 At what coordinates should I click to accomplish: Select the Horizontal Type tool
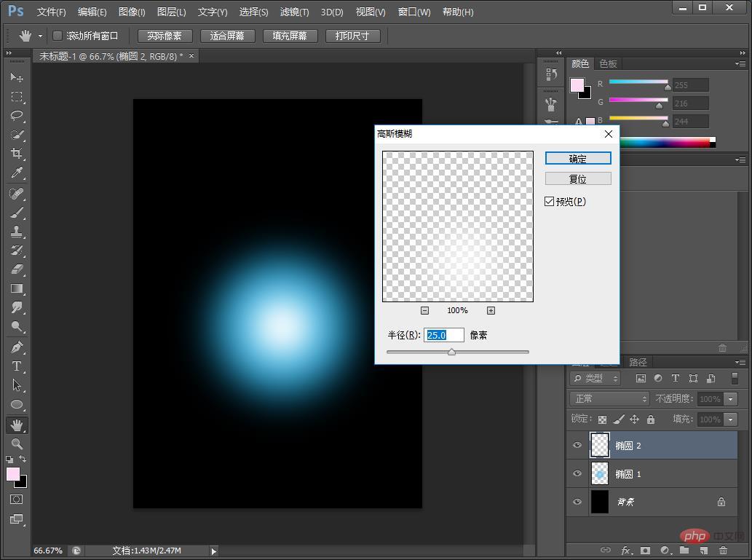tap(17, 366)
